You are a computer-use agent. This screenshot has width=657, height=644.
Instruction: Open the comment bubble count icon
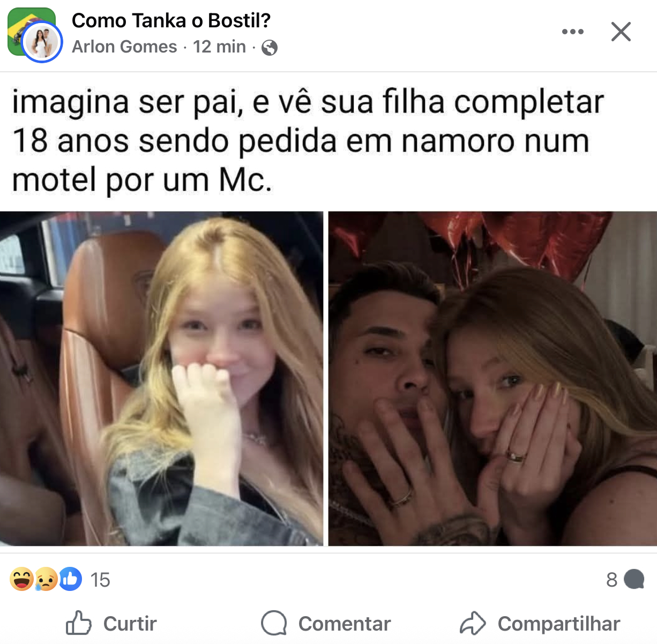point(634,579)
